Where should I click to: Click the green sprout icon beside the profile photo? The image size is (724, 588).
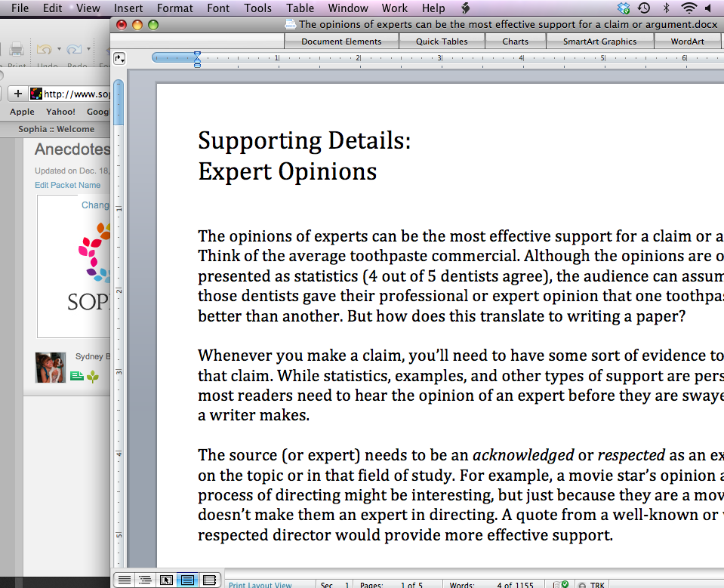(x=93, y=377)
